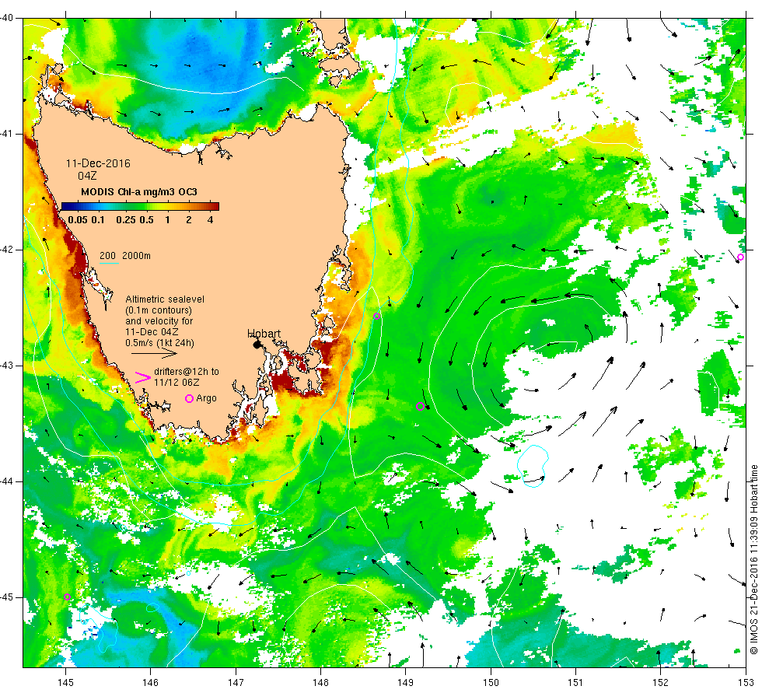Select Argo float marker just east of Tasmania's coast
This screenshot has height=700, width=762.
pos(376,317)
